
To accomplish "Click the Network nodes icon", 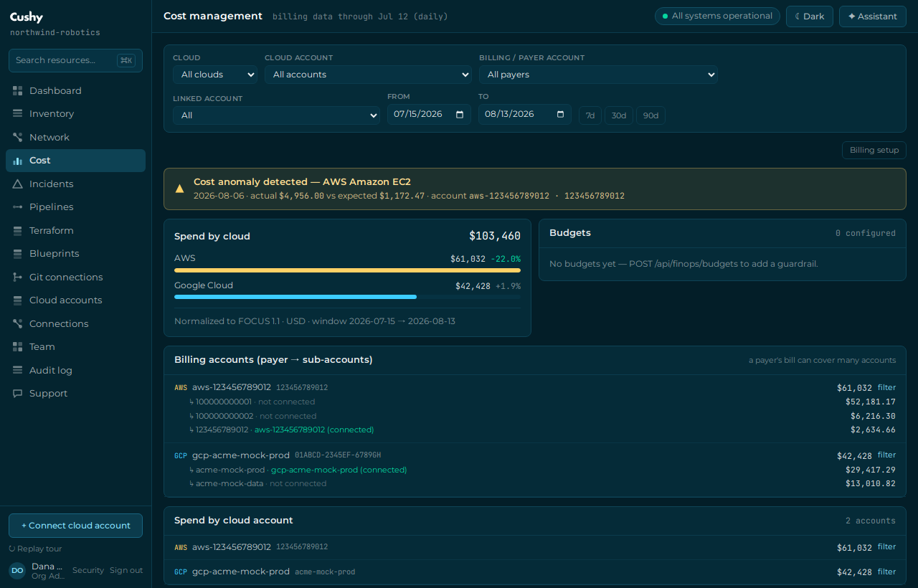I will [18, 137].
